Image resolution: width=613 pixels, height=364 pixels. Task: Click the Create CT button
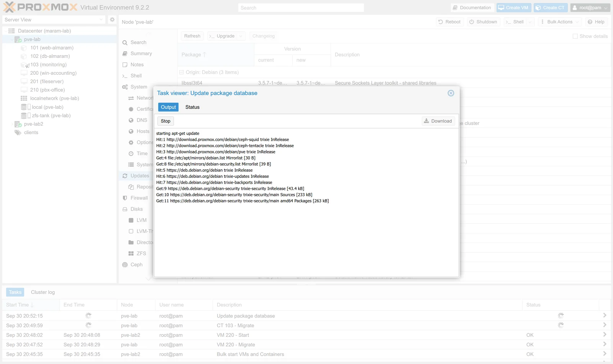(x=550, y=8)
